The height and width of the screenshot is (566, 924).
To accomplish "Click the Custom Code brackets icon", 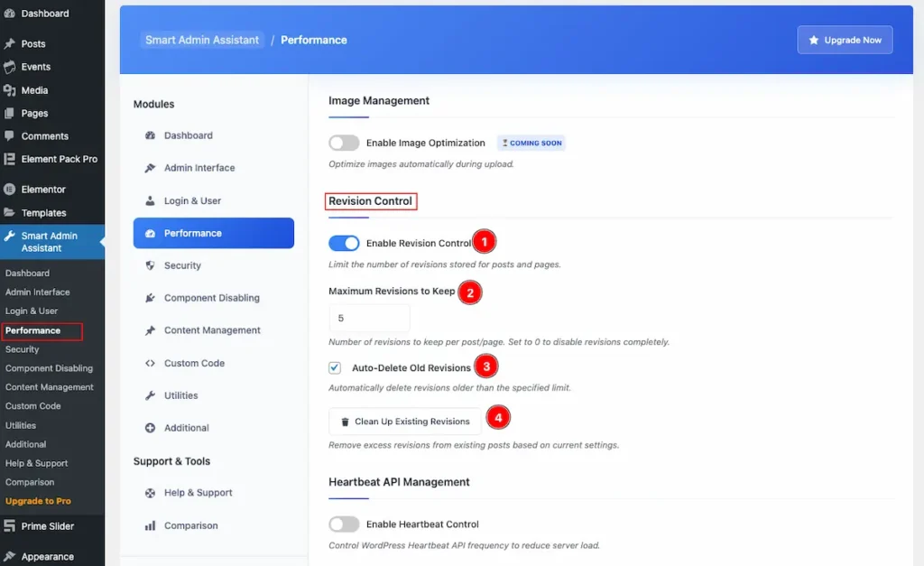I will point(151,363).
